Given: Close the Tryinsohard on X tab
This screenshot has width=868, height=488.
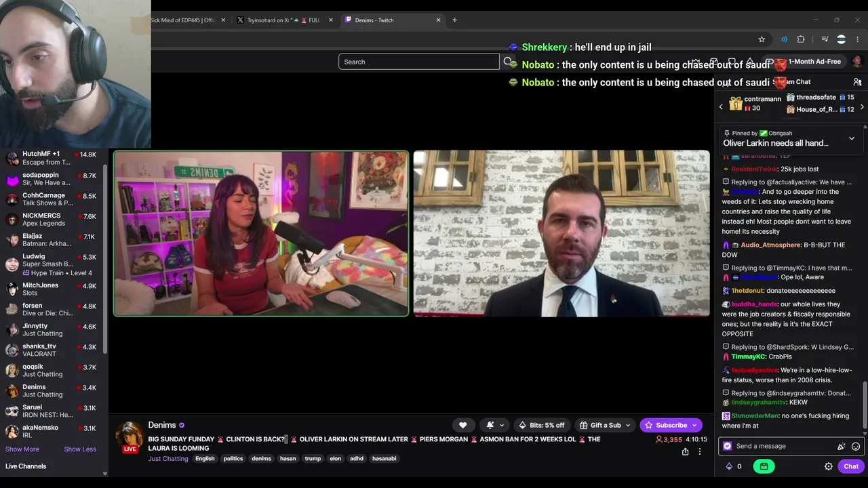Looking at the screenshot, I should 331,20.
